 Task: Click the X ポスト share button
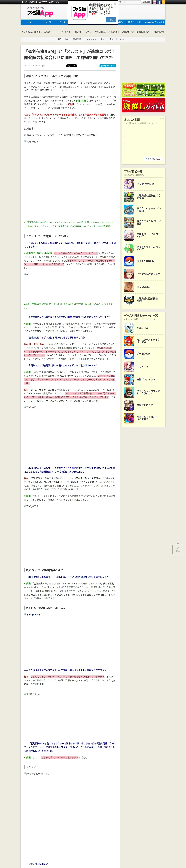72,66
